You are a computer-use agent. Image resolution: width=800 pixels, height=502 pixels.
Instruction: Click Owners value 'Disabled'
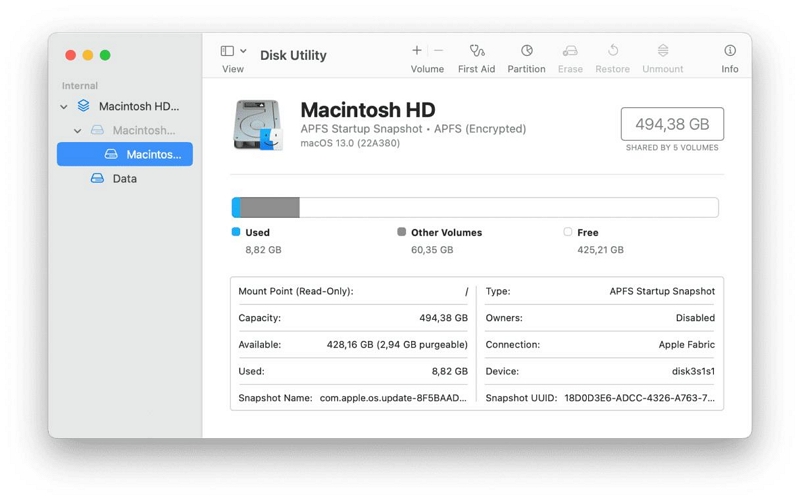695,318
